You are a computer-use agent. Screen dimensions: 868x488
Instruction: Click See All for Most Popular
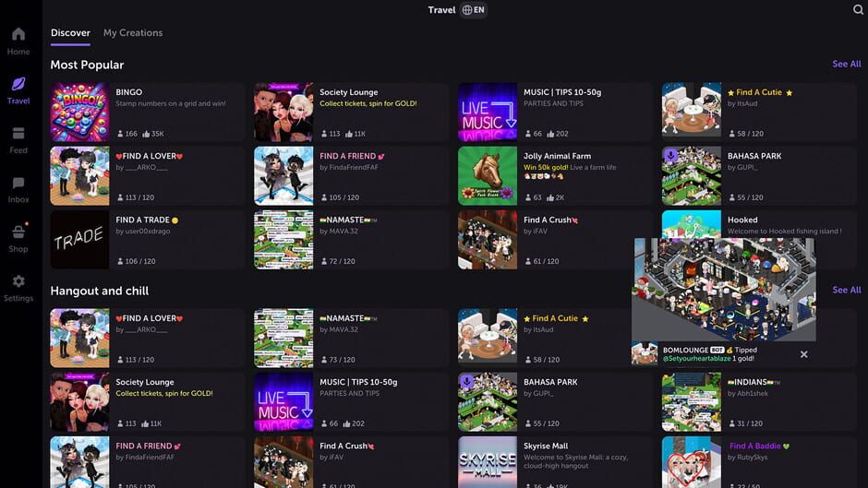(846, 65)
